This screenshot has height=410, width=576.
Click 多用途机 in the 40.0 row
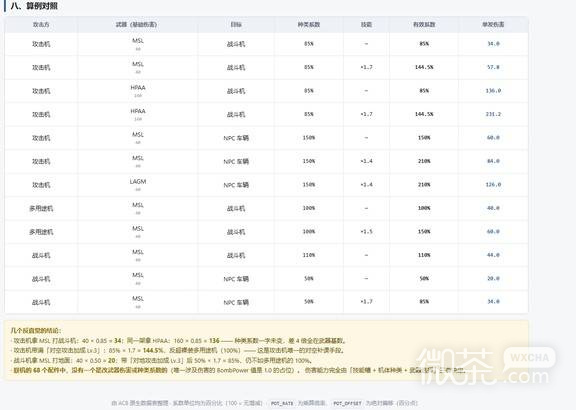click(41, 208)
